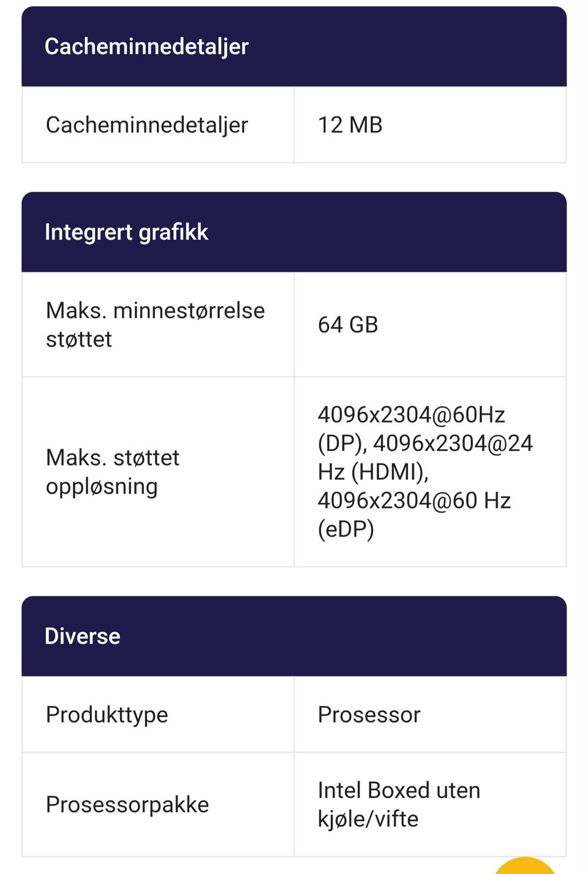Click the kjøle/vifte text
588x874 pixels.
367,819
